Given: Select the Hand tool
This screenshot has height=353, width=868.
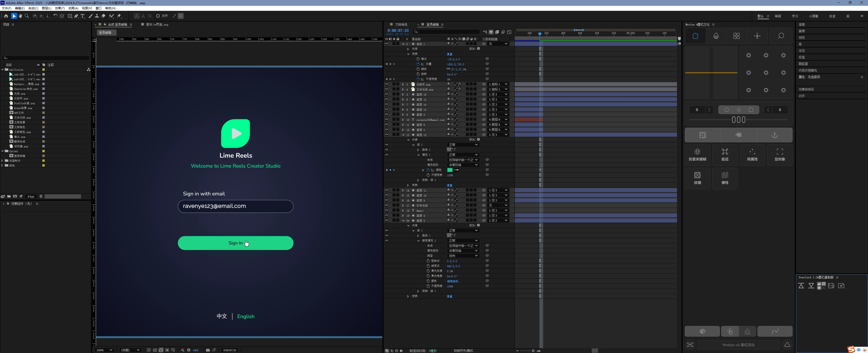Looking at the screenshot, I should (20, 16).
